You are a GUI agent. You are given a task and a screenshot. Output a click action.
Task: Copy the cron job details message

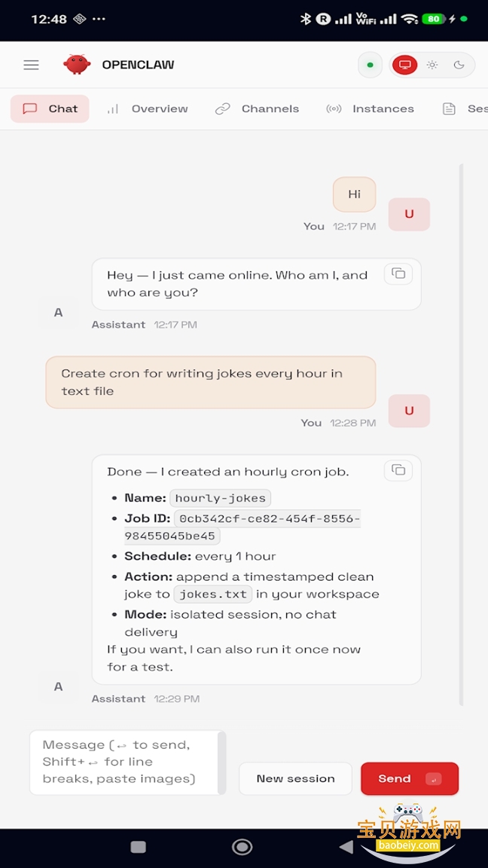pos(398,470)
